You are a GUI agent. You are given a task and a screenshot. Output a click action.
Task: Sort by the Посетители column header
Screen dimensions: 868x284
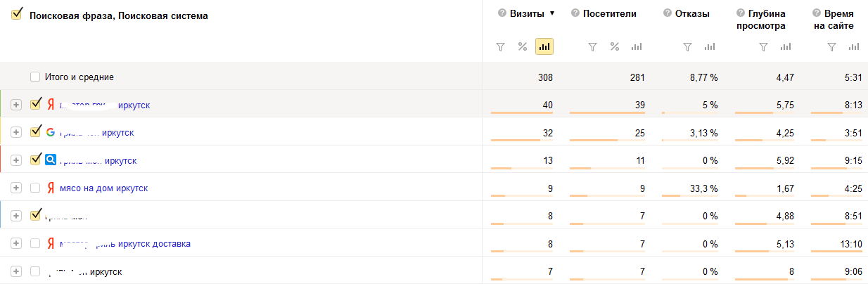pos(609,13)
